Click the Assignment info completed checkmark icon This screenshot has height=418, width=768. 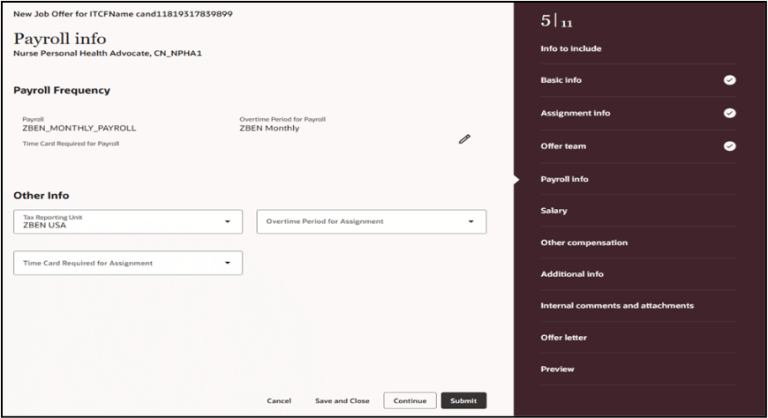pyautogui.click(x=729, y=113)
